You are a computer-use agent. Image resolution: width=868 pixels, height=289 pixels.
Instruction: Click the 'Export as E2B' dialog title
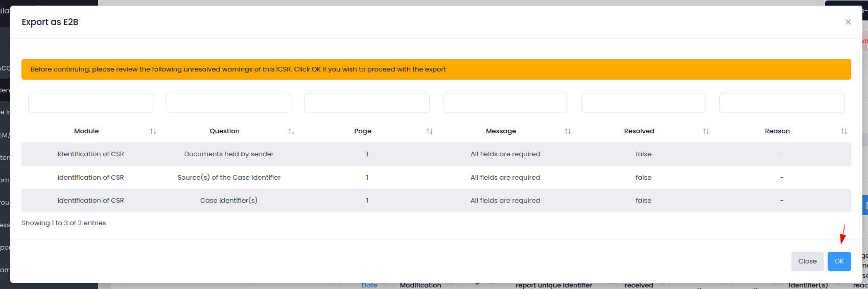tap(50, 22)
